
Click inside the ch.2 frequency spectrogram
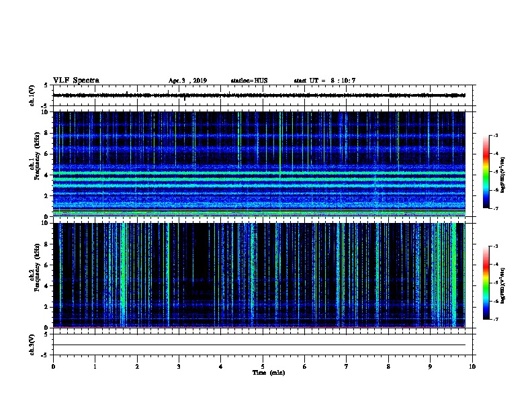point(259,275)
